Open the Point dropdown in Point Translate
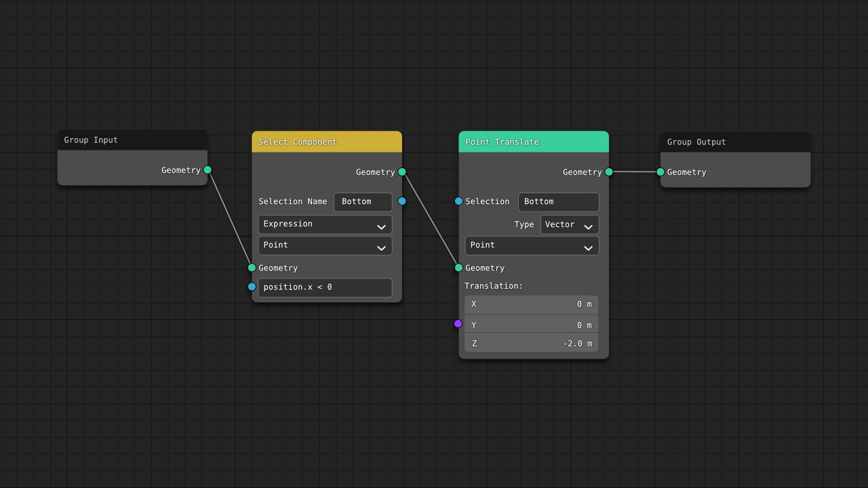Viewport: 868px width, 488px height. pos(532,245)
